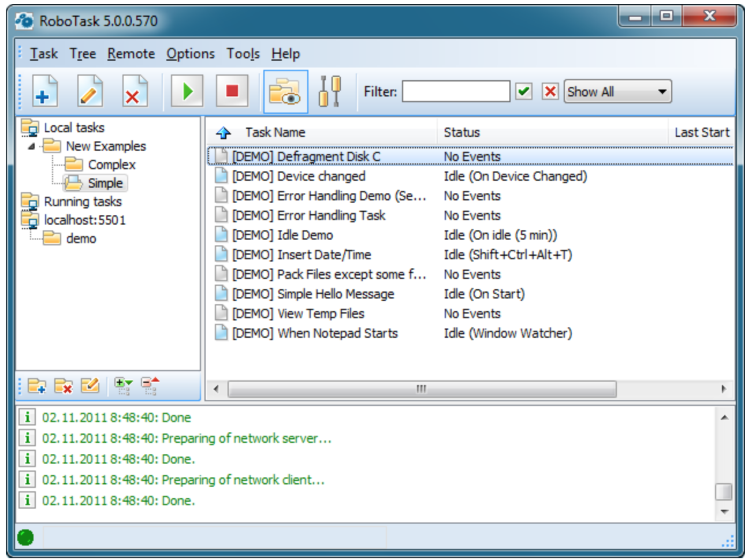Click the Delete Task red-X icon

tap(135, 91)
